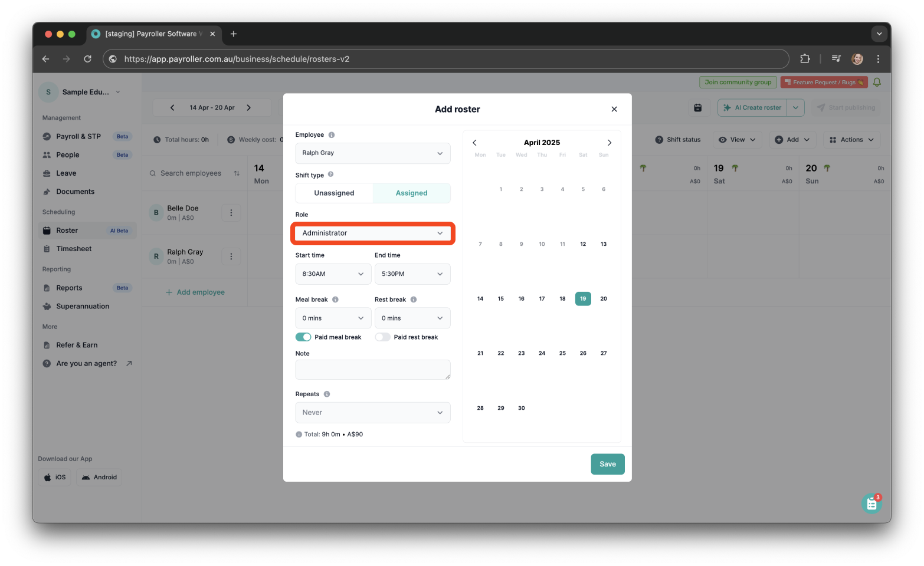Click the calendar icon beside AI Create roster
The image size is (924, 566).
click(698, 107)
